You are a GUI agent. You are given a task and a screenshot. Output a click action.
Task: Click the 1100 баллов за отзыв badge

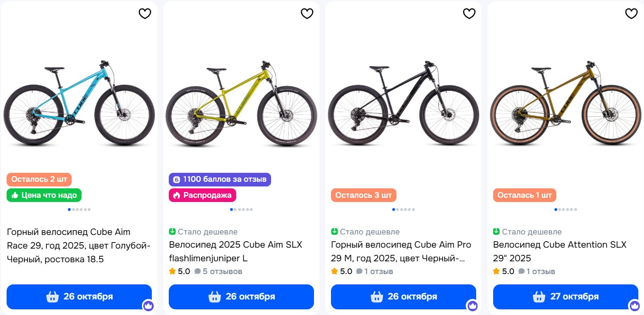coord(220,179)
